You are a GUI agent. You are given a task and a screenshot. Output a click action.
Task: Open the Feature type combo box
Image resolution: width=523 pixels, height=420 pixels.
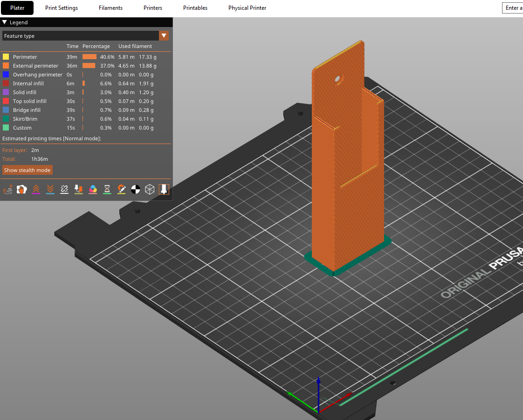85,36
